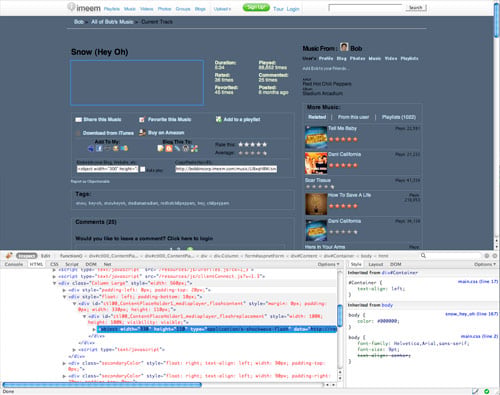Click the imeem logo

click(84, 7)
